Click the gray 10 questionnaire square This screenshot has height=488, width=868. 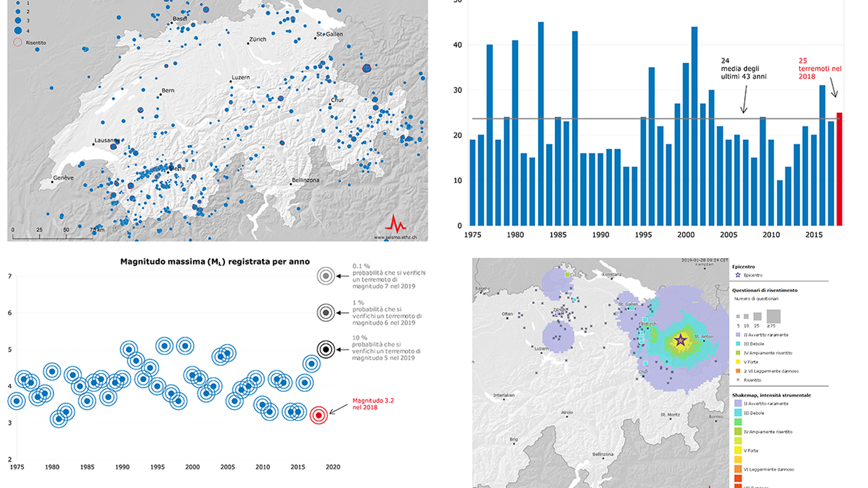746,316
